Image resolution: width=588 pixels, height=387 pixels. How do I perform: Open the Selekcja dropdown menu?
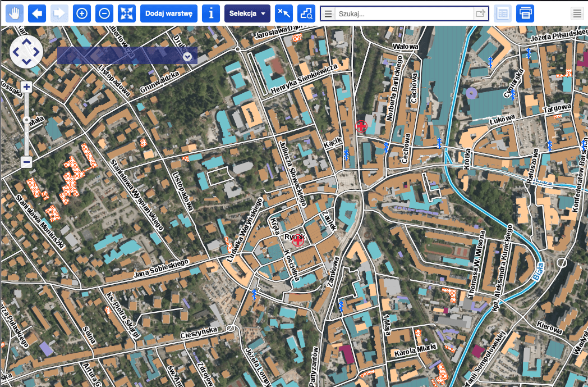247,13
